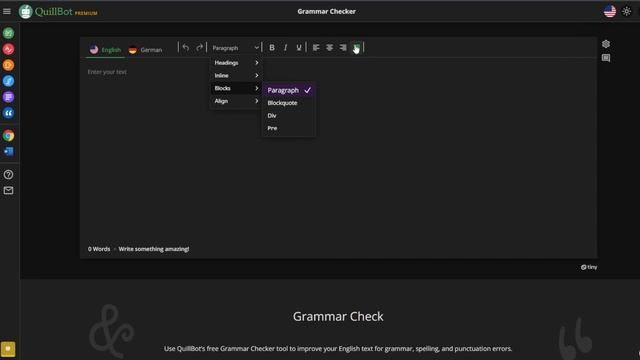
Task: Undo the last edit
Action: [186, 48]
